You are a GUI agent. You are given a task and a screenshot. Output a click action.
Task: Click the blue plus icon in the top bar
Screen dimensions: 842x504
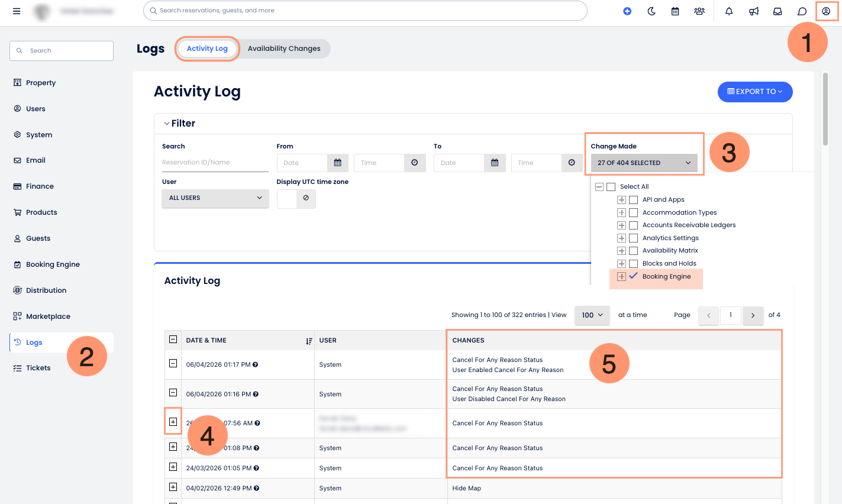click(627, 11)
